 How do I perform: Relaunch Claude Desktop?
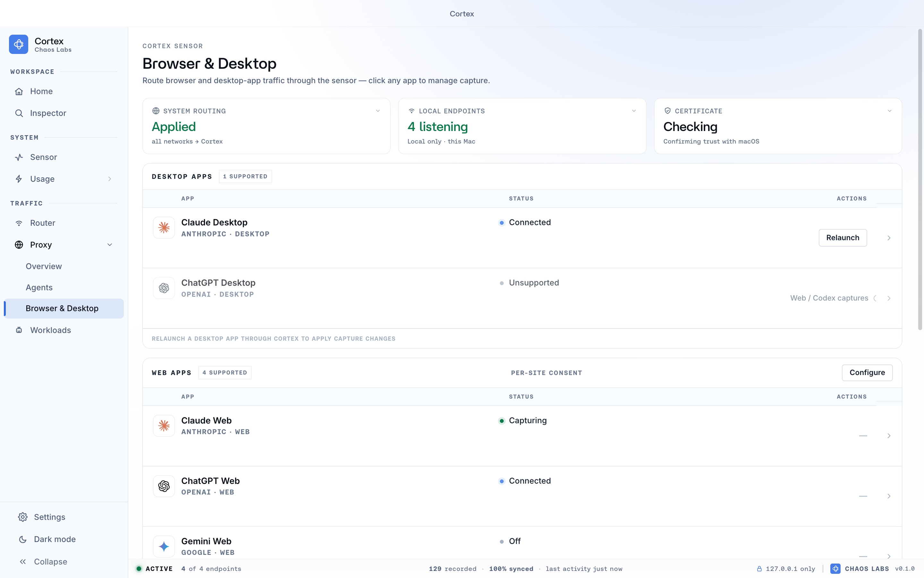843,238
